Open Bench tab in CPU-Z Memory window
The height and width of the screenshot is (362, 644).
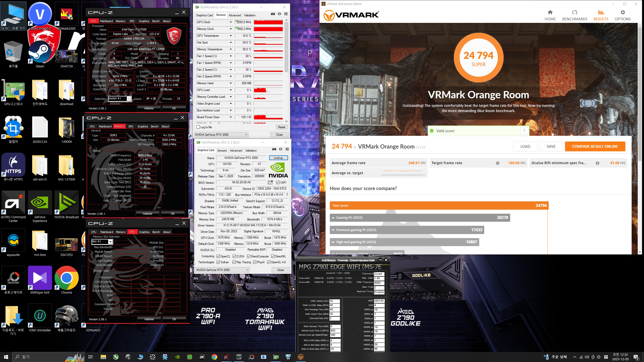pyautogui.click(x=154, y=126)
